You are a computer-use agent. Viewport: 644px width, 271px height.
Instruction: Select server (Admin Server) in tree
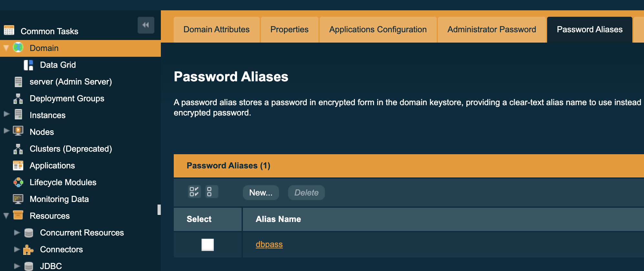coord(70,82)
